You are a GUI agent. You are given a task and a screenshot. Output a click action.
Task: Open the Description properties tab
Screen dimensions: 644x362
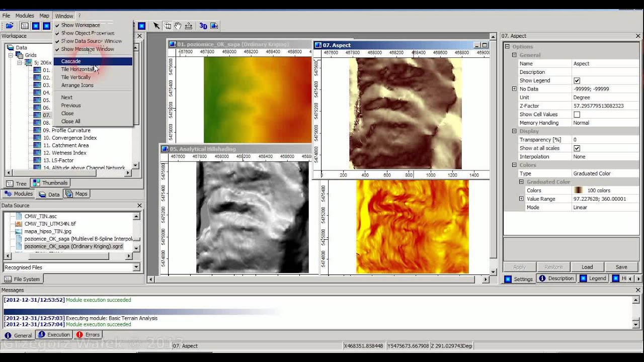click(x=556, y=279)
